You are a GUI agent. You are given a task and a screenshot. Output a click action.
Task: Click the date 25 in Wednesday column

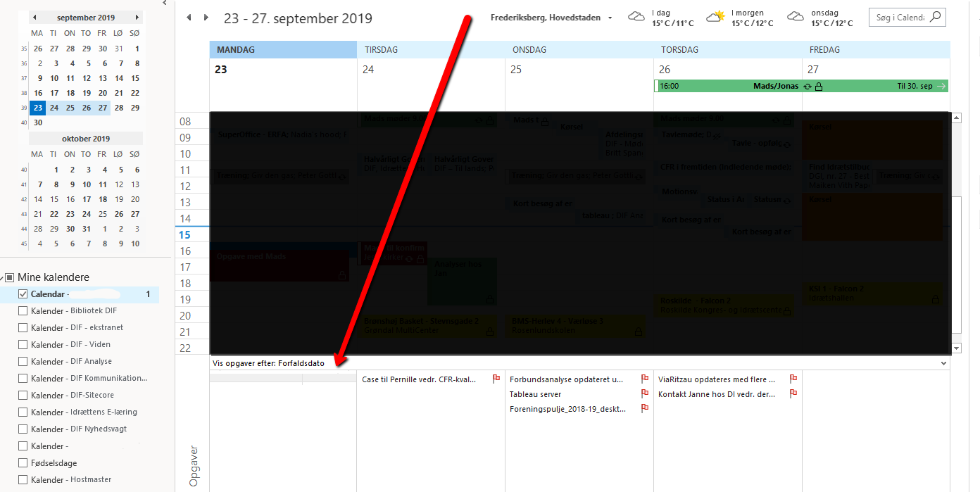[516, 69]
